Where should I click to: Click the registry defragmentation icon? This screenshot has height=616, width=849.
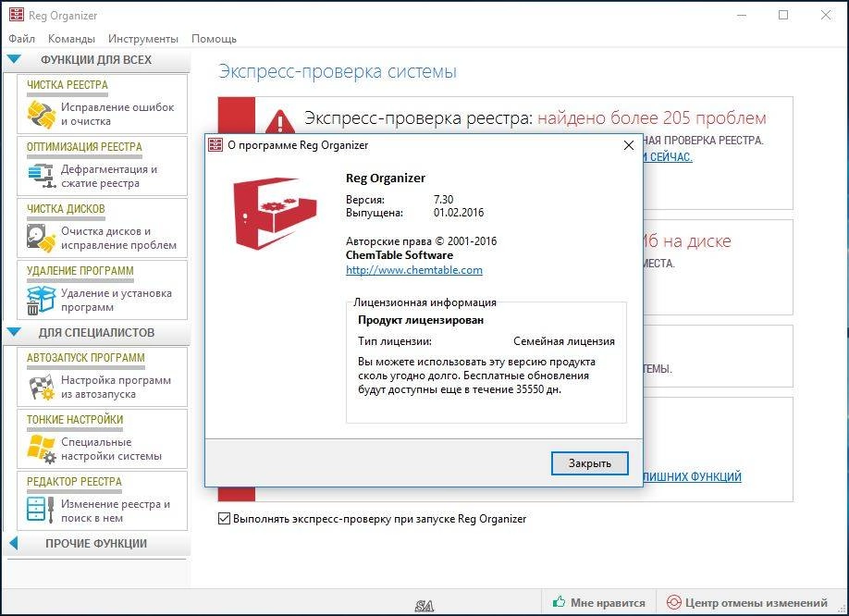coord(42,176)
